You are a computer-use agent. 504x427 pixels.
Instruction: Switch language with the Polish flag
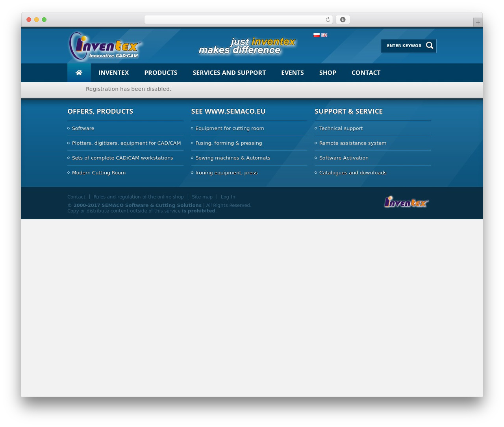tap(316, 35)
